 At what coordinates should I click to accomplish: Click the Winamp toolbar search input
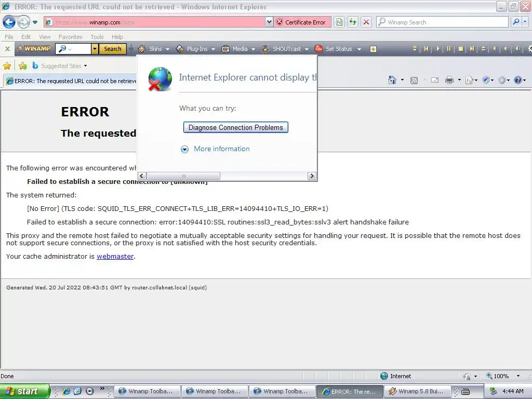[x=73, y=49]
